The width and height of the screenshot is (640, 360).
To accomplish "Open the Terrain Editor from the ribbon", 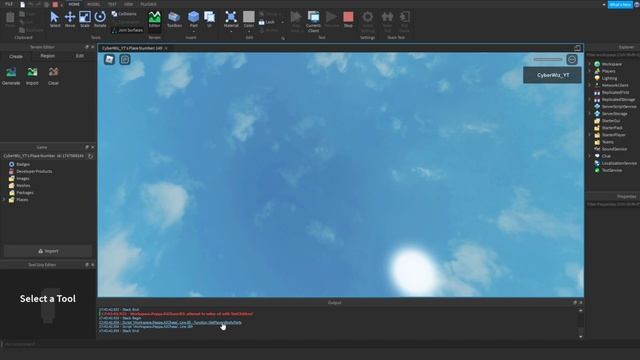I will [x=154, y=19].
